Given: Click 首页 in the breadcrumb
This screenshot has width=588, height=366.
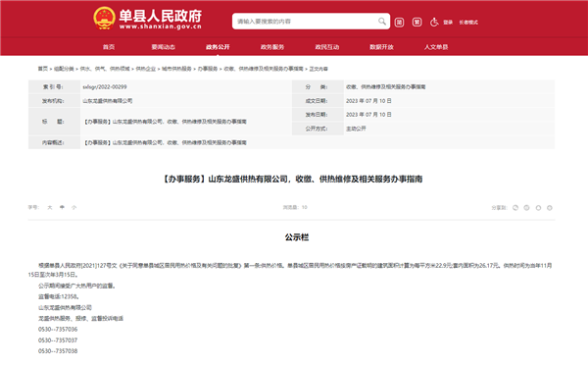Looking at the screenshot, I should tap(43, 69).
